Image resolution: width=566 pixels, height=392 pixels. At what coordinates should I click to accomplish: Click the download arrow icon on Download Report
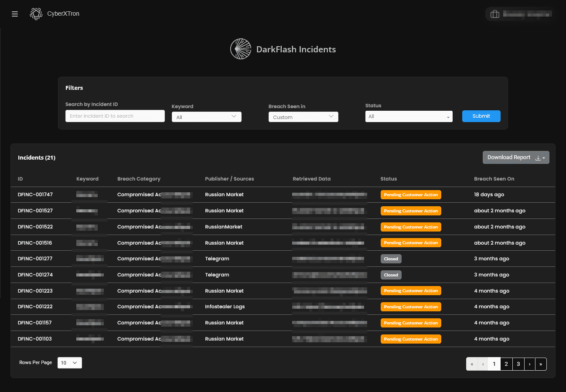(538, 157)
